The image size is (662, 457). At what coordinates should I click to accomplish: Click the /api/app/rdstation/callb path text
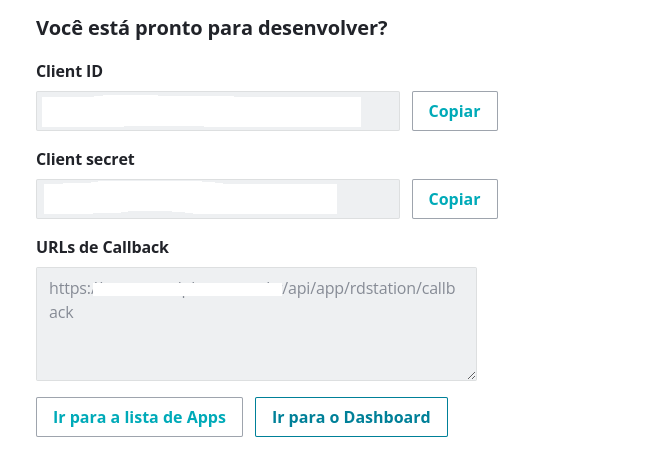coord(373,290)
